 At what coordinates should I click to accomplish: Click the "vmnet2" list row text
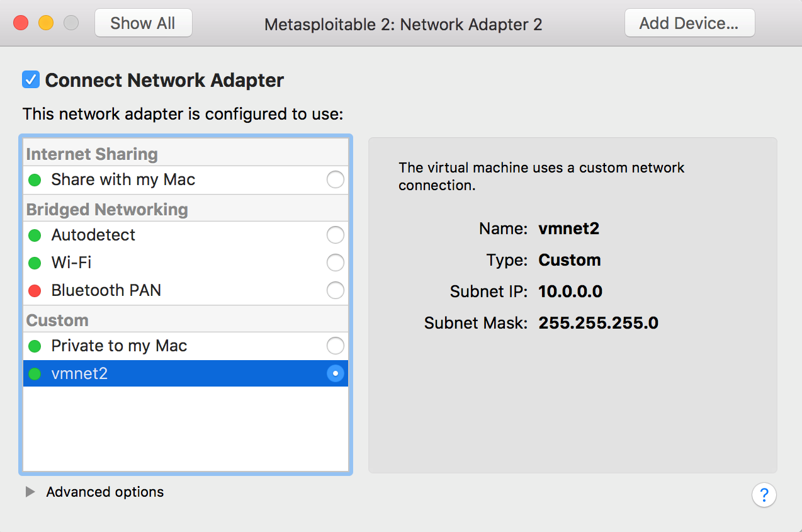pos(79,373)
